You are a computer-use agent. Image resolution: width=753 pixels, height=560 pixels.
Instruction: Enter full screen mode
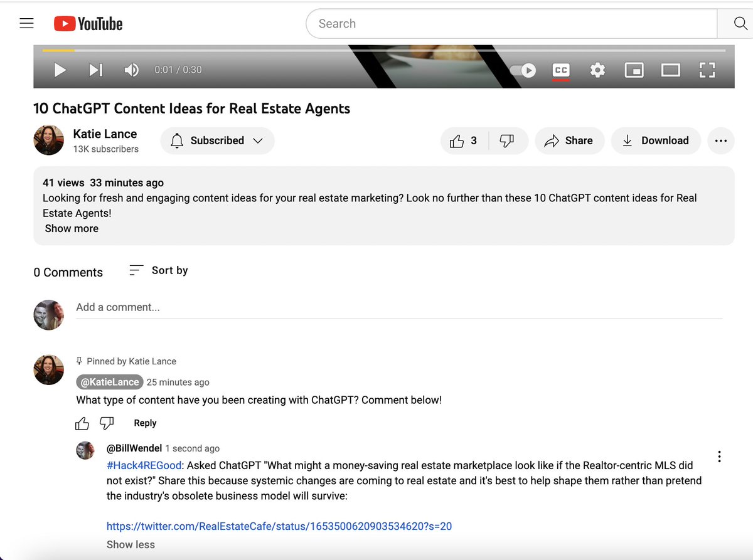click(707, 70)
